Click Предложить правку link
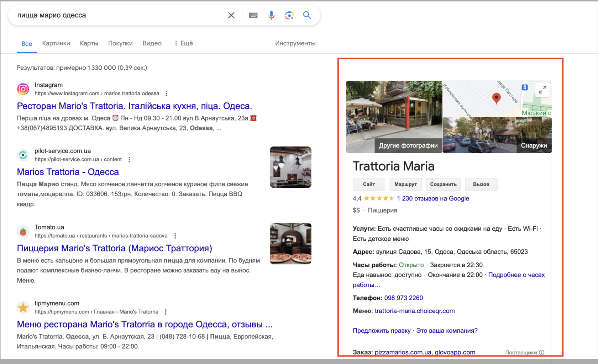Viewport: 598px width, 364px height. point(382,331)
